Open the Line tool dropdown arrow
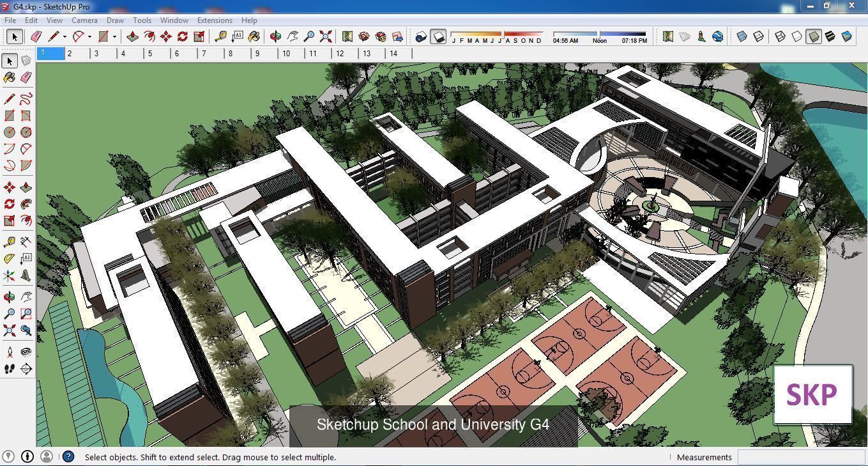Image resolution: width=868 pixels, height=466 pixels. click(x=63, y=36)
